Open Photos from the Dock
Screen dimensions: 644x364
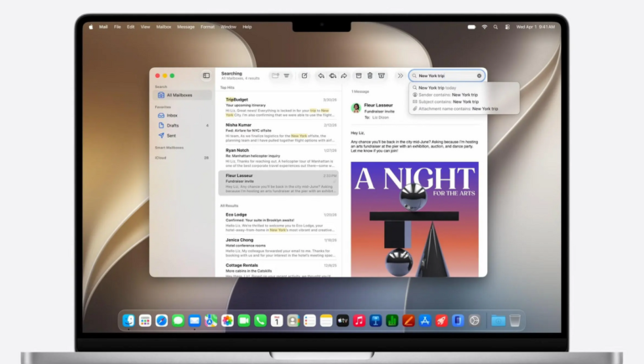pos(227,320)
